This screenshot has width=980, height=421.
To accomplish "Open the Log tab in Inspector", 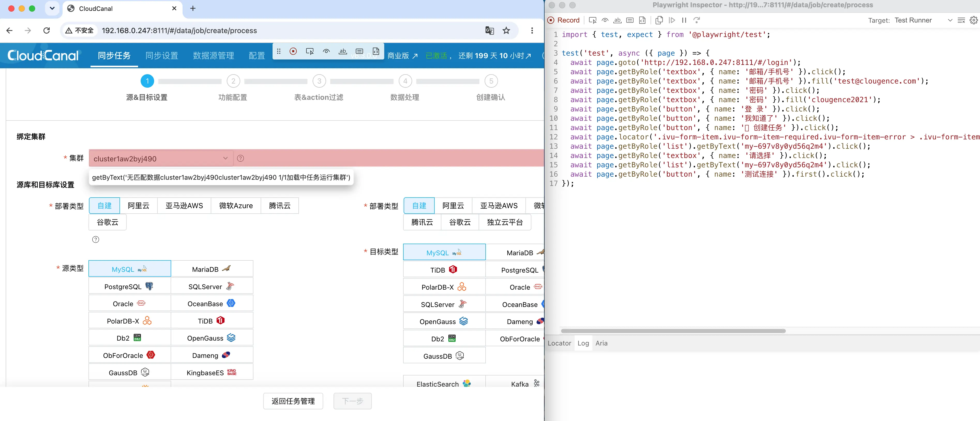I will pyautogui.click(x=583, y=343).
